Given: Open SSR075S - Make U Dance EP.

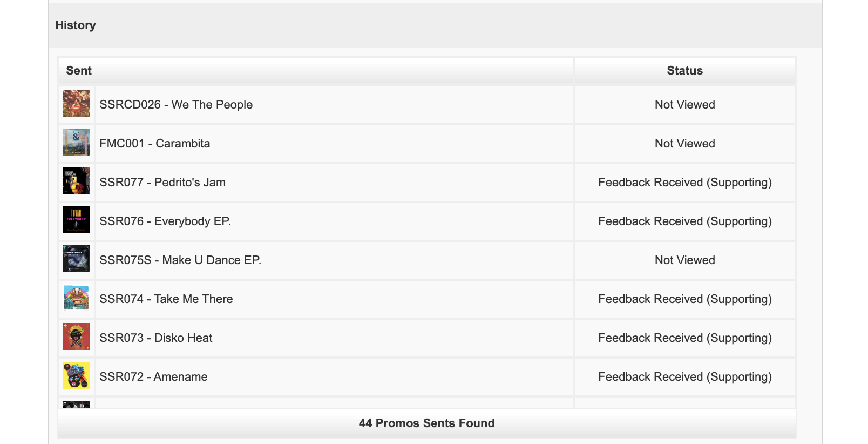Looking at the screenshot, I should (x=180, y=260).
